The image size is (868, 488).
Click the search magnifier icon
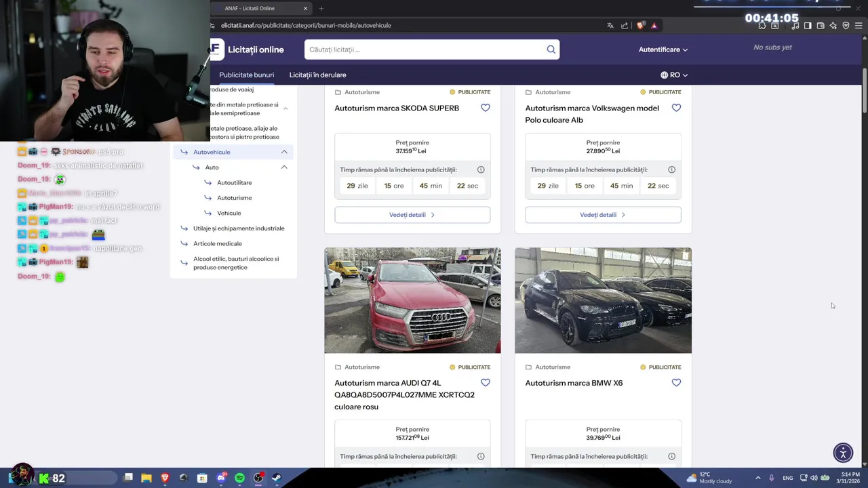click(551, 49)
